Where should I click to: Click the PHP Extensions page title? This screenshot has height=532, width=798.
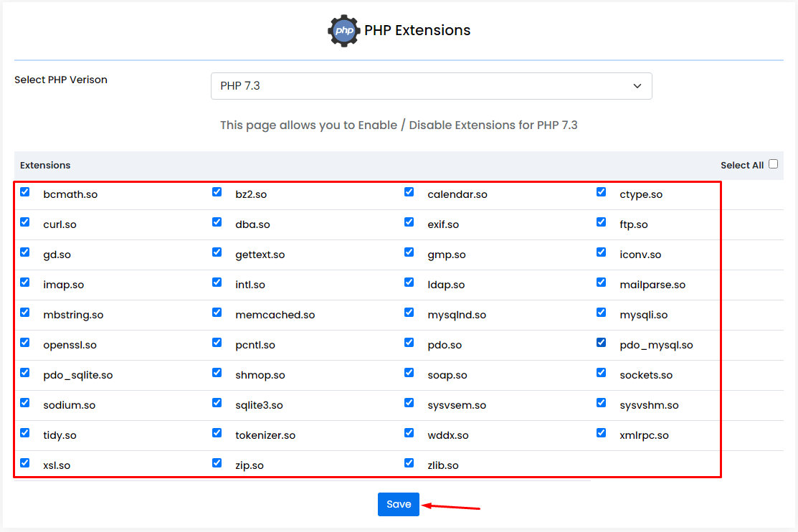[417, 31]
